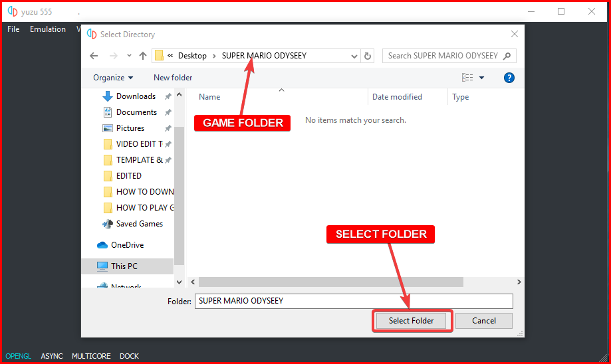Click the OneDrive cloud icon

pyautogui.click(x=102, y=245)
